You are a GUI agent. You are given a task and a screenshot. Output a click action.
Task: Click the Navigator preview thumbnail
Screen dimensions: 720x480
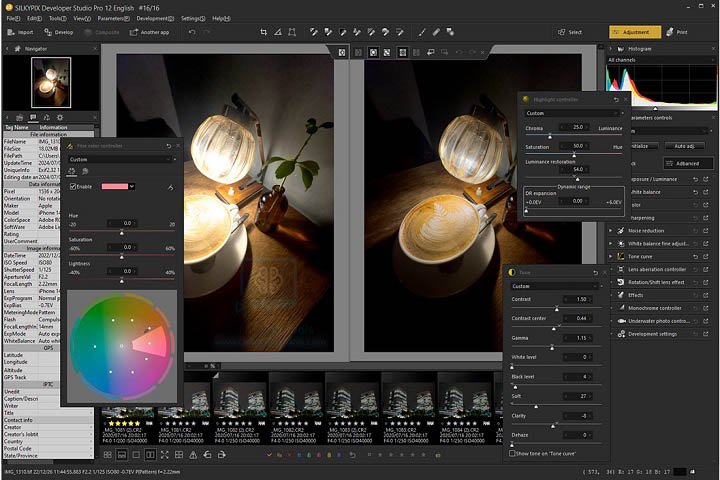click(x=51, y=82)
